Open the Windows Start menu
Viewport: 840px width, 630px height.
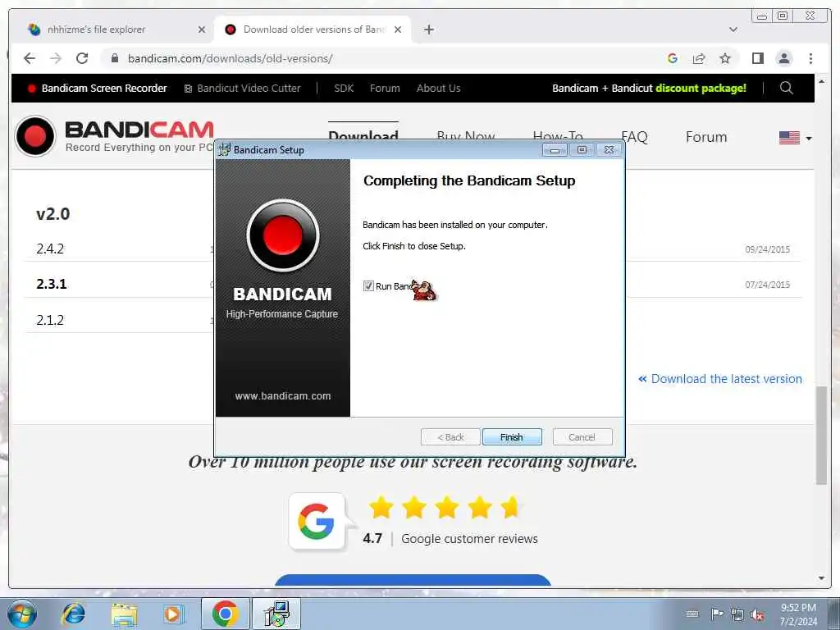click(x=22, y=614)
